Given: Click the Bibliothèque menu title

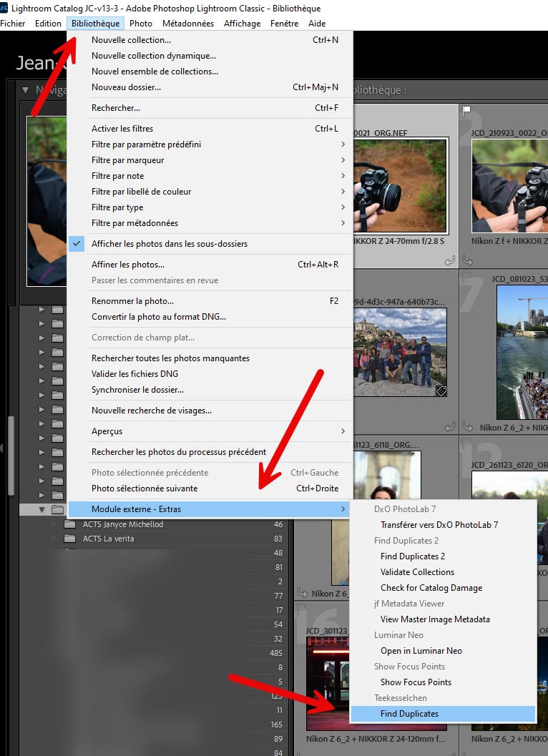Looking at the screenshot, I should pos(96,23).
